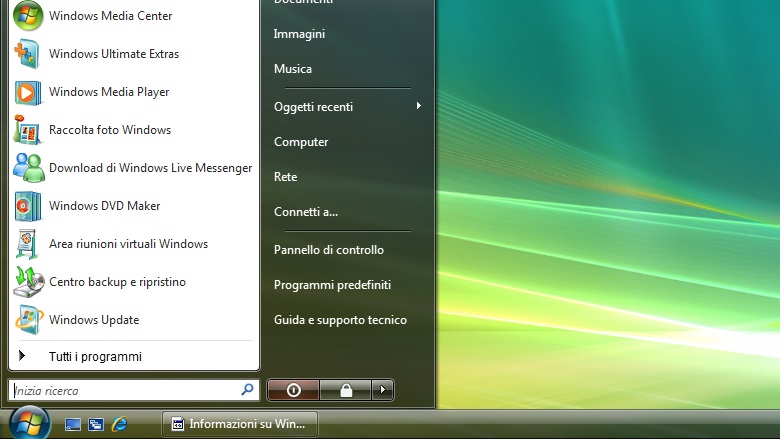Open Computer from Start menu
Viewport: 780px width, 439px height.
[x=301, y=142]
